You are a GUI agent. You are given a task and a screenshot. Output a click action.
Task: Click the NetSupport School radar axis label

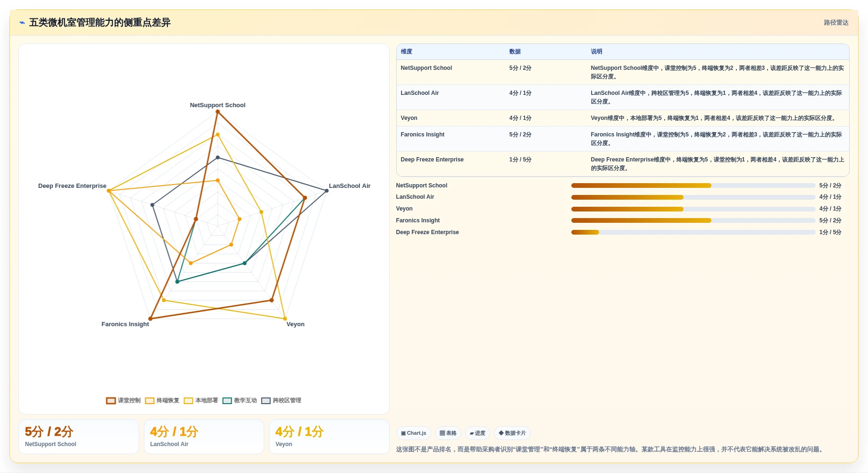217,105
